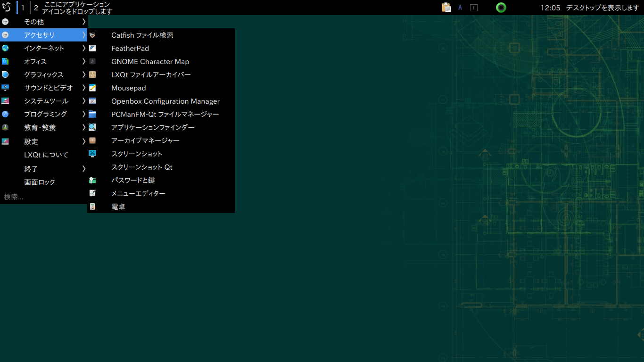Expand the プログラミング submenu arrow
644x362 pixels.
point(84,114)
